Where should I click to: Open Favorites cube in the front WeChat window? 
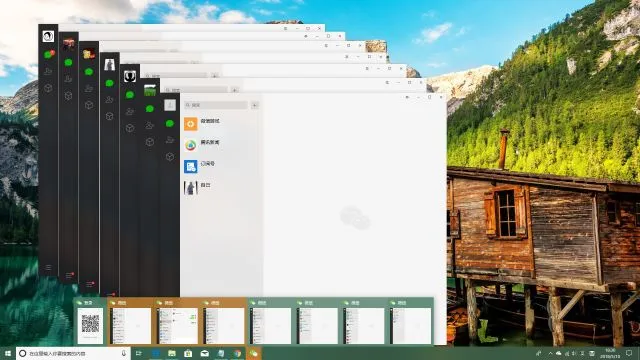point(170,157)
